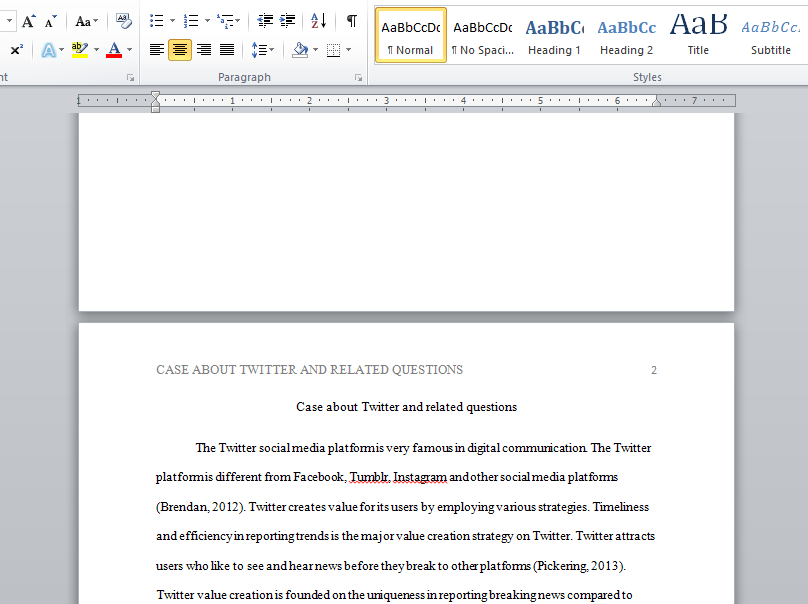
Task: Open Text Effects dropdown arrow
Action: (x=61, y=50)
